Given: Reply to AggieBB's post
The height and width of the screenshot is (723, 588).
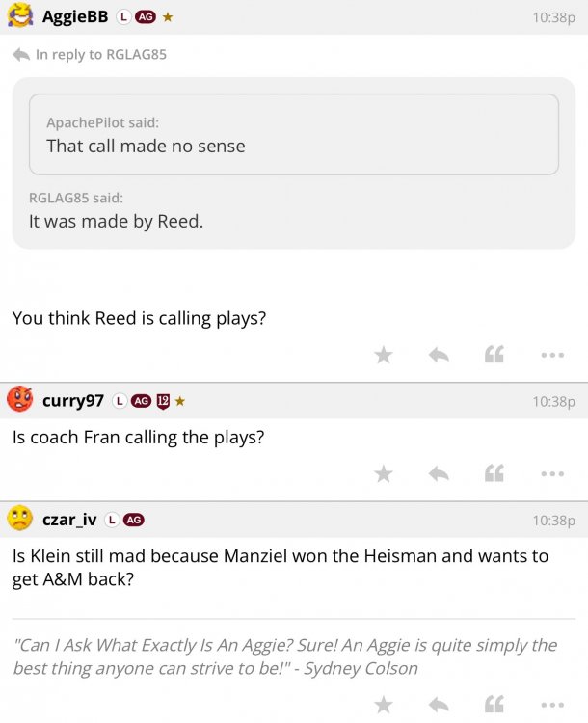Looking at the screenshot, I should point(439,355).
